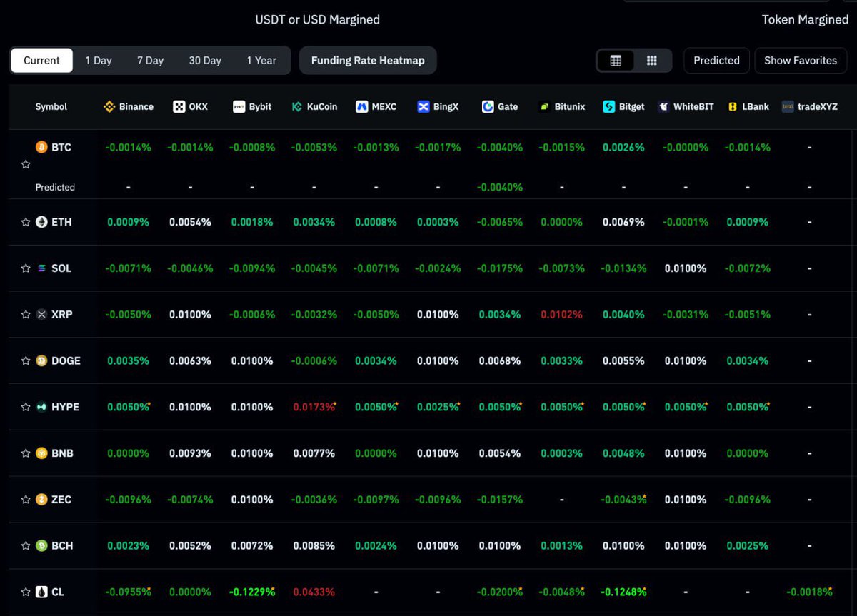This screenshot has width=857, height=616.
Task: Click SOL Gate rate -0.0175%
Action: (500, 268)
